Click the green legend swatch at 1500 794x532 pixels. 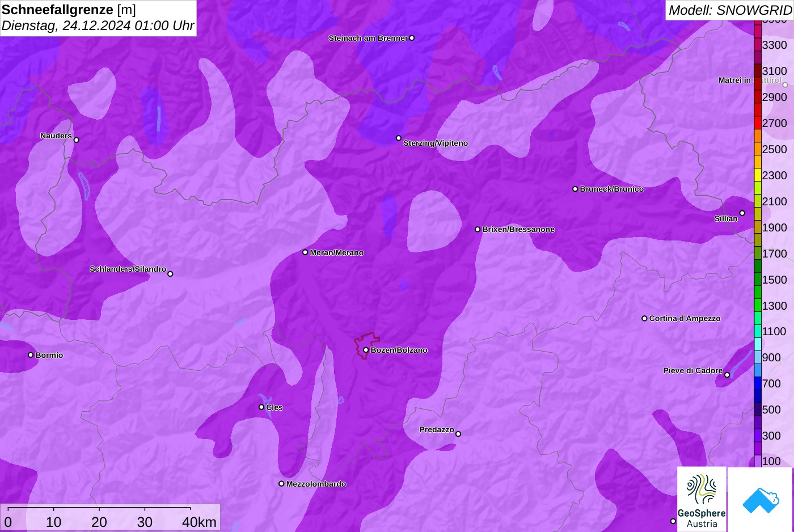pyautogui.click(x=758, y=279)
